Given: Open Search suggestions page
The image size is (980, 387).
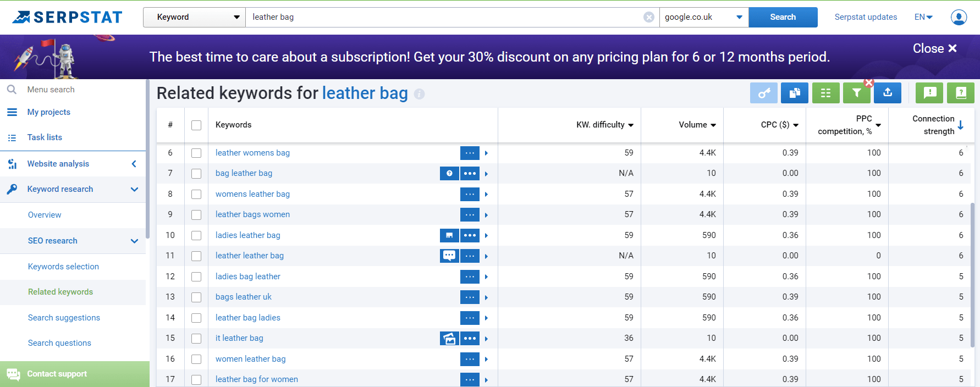Looking at the screenshot, I should [x=64, y=318].
